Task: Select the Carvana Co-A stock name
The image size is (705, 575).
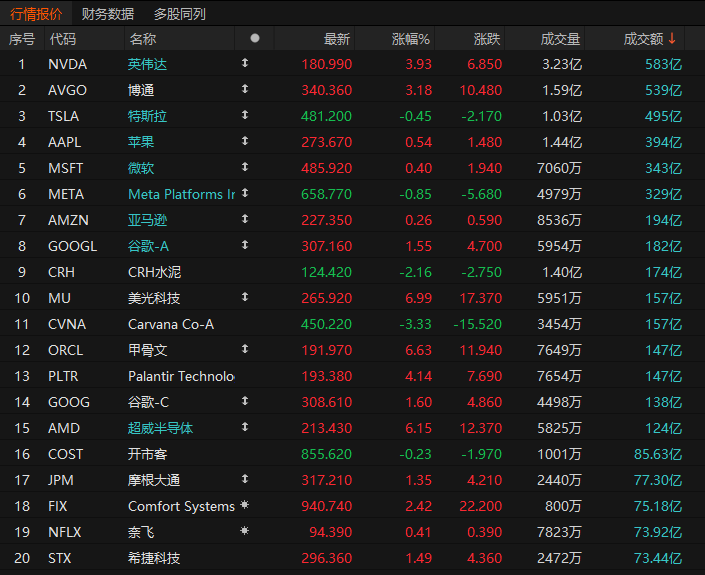Action: coord(171,325)
